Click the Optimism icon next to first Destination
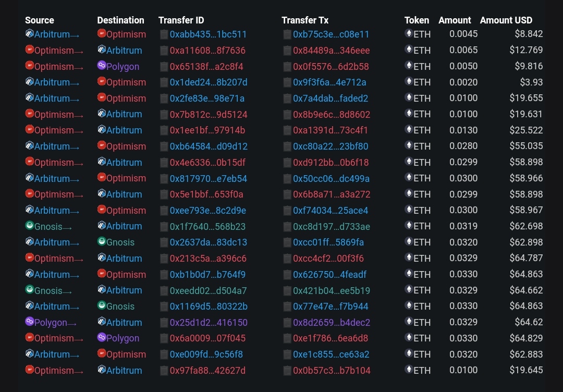The height and width of the screenshot is (392, 563). (102, 34)
